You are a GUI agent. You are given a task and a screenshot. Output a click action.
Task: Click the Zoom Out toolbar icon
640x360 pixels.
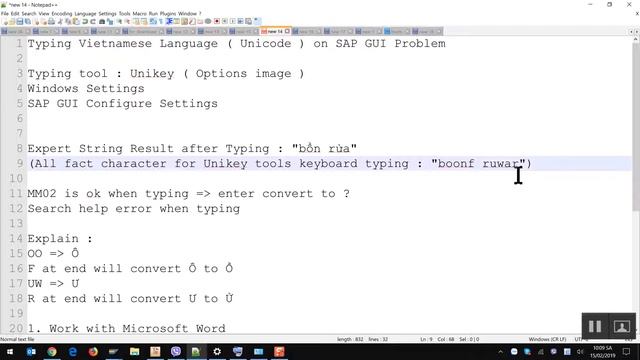coord(127,21)
